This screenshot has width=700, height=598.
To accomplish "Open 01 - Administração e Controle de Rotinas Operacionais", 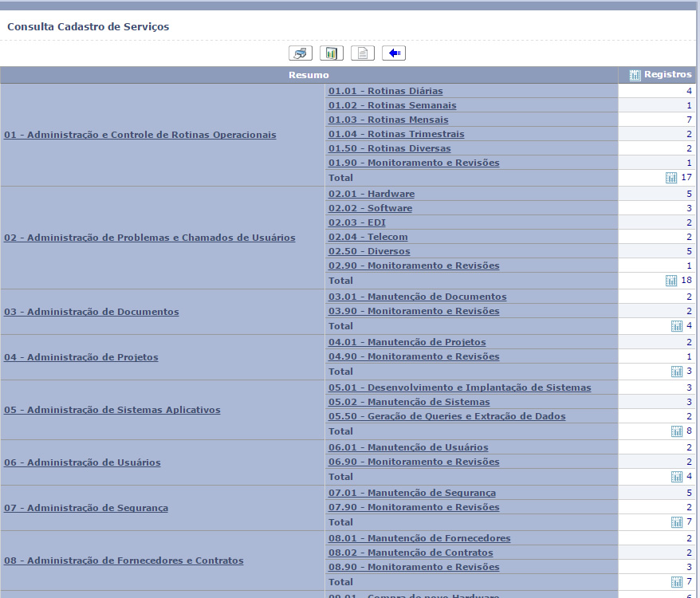I will 140,135.
